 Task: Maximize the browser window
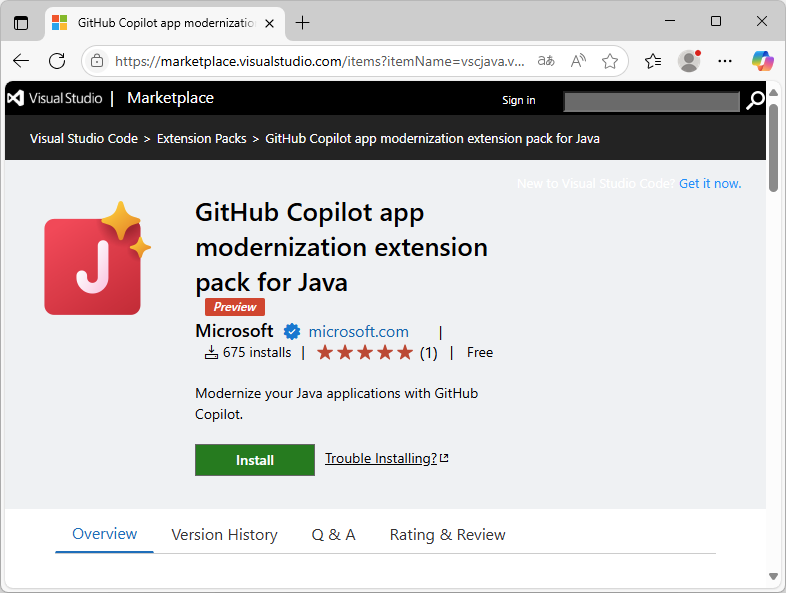point(716,21)
